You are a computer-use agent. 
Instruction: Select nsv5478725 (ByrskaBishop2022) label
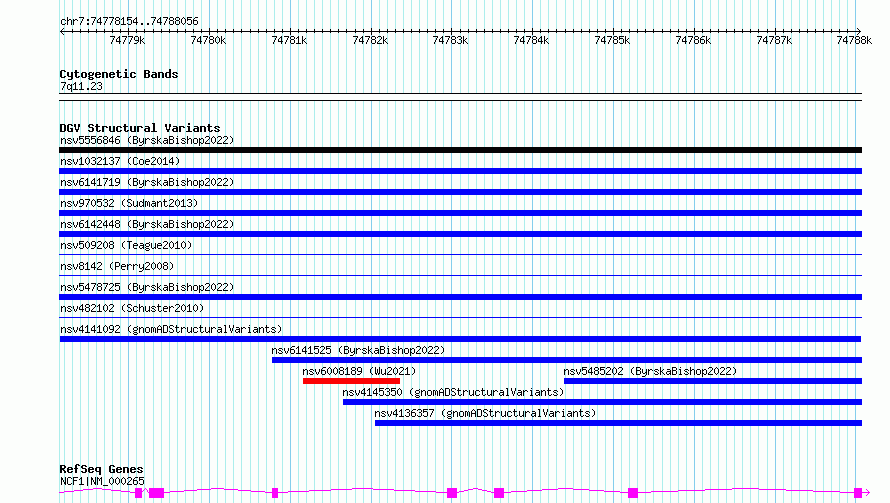147,287
